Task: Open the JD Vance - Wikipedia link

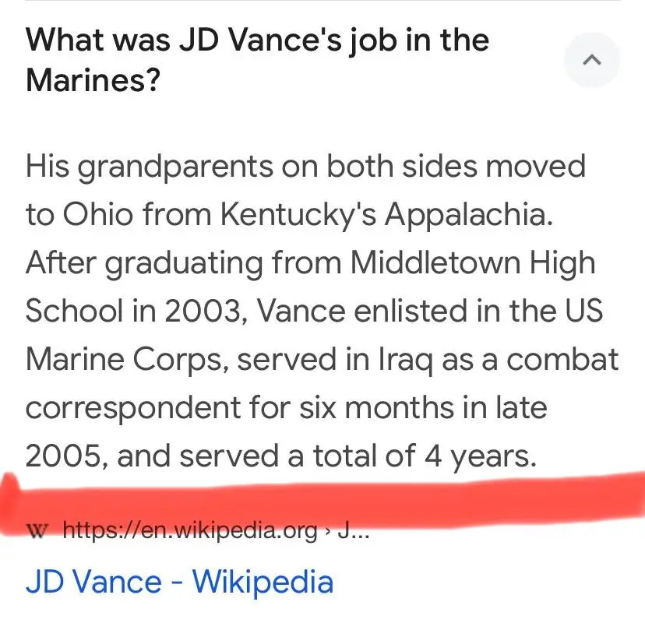Action: [179, 582]
